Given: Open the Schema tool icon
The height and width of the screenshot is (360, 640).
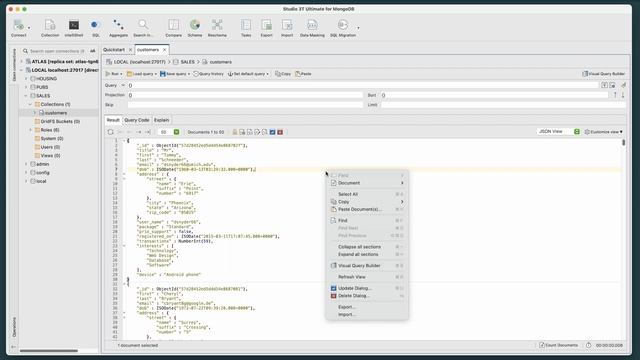Looking at the screenshot, I should click(x=195, y=28).
